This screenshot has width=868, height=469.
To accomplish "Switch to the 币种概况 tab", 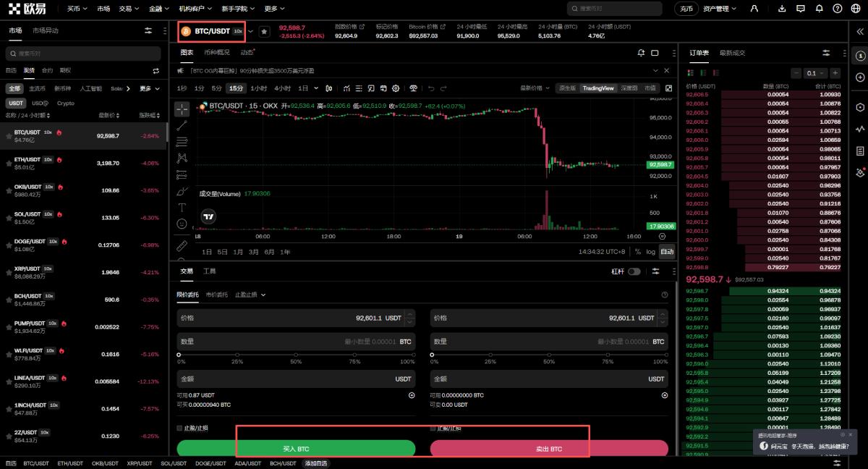I will [216, 52].
